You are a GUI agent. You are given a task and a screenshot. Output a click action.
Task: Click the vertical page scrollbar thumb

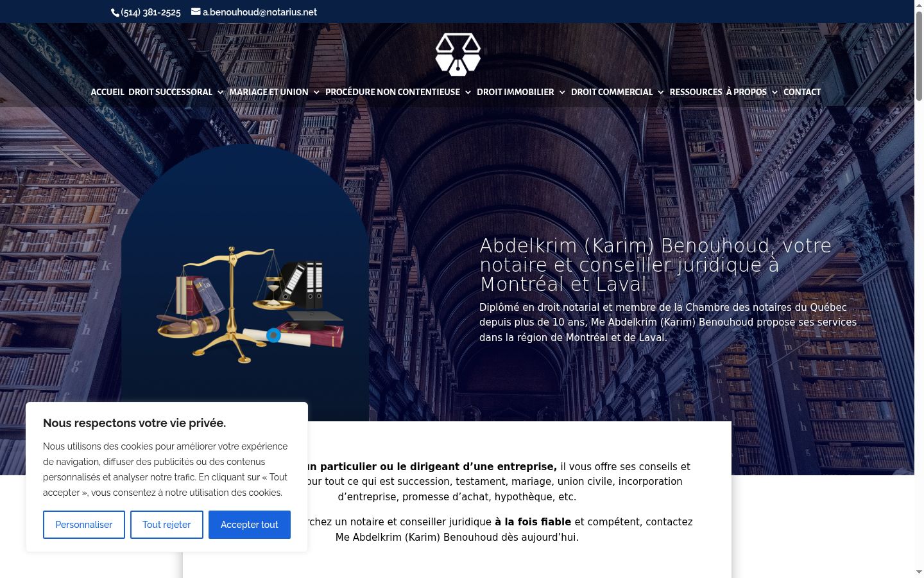[919, 56]
